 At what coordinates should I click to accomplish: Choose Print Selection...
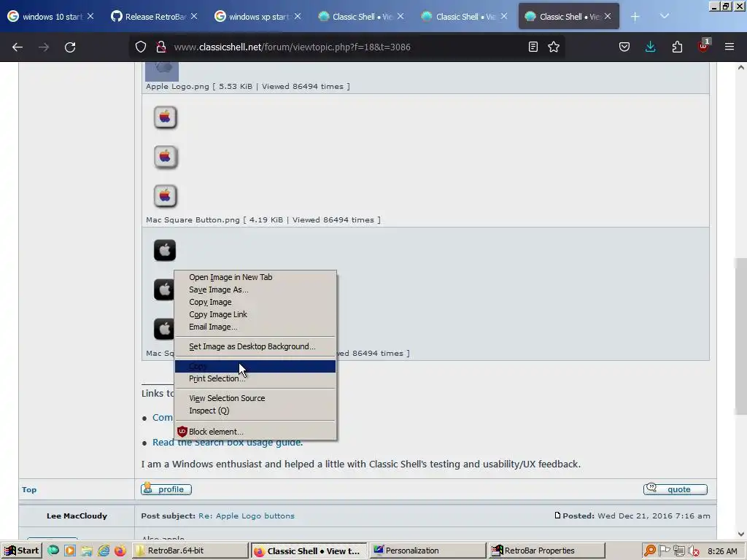click(x=255, y=378)
